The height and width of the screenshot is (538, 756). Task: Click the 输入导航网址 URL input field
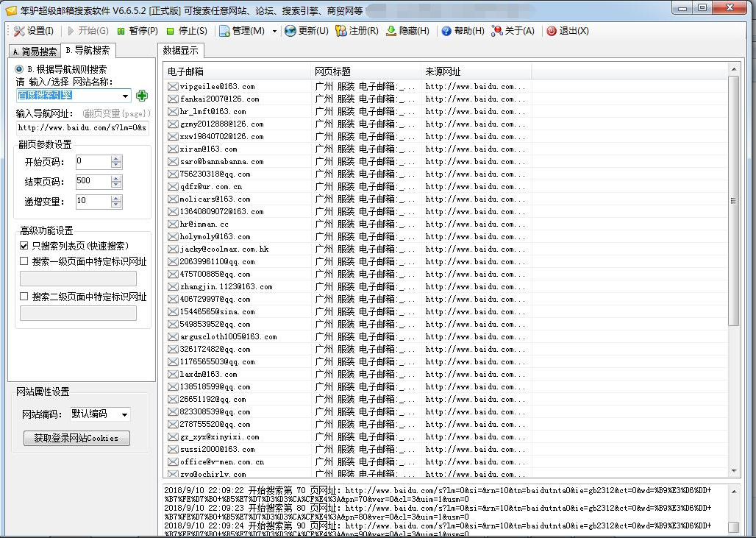82,128
